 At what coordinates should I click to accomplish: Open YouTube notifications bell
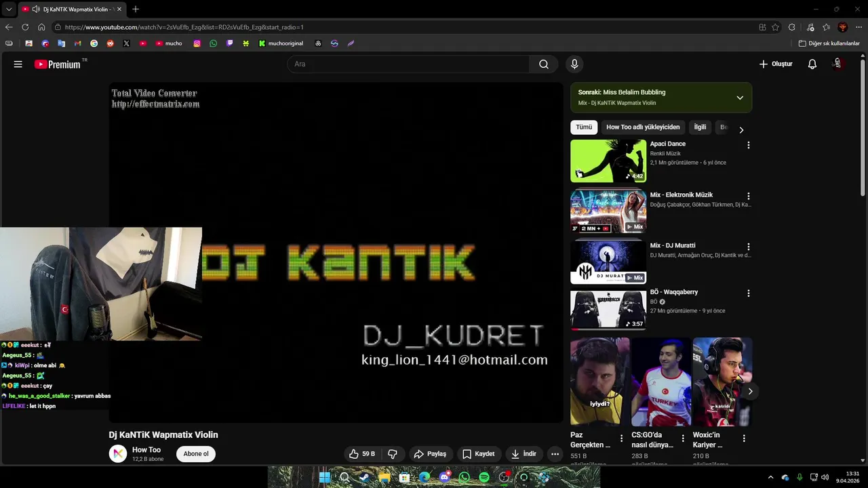[812, 64]
